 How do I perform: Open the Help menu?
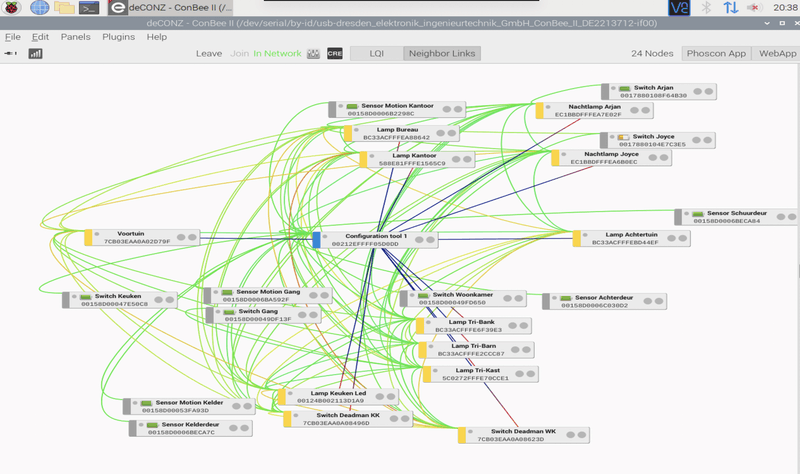[157, 37]
